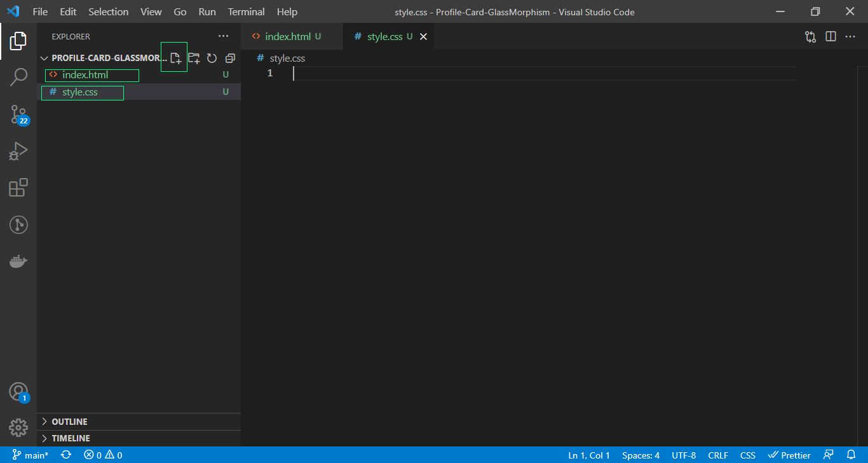Open Source Control view with 22 changes
The height and width of the screenshot is (463, 868).
click(18, 114)
